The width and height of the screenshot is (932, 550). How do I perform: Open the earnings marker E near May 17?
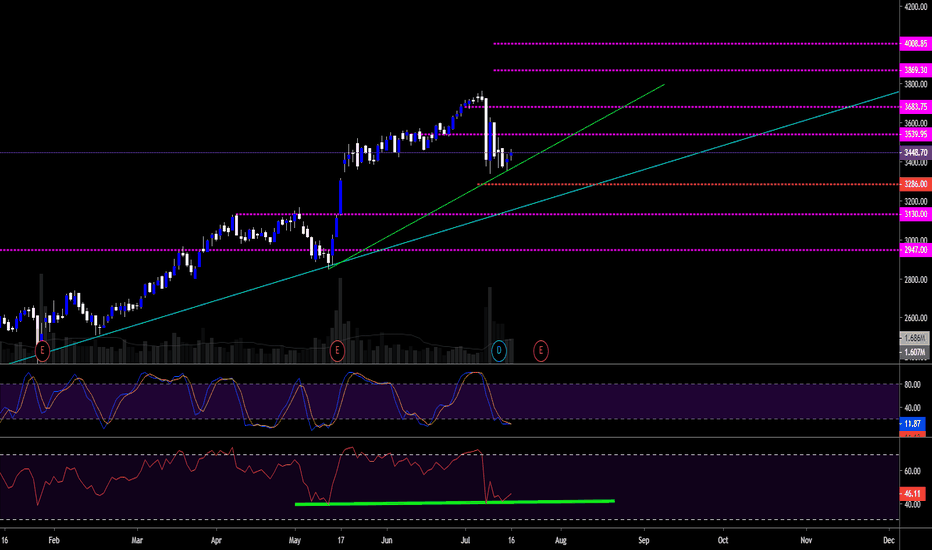[337, 351]
